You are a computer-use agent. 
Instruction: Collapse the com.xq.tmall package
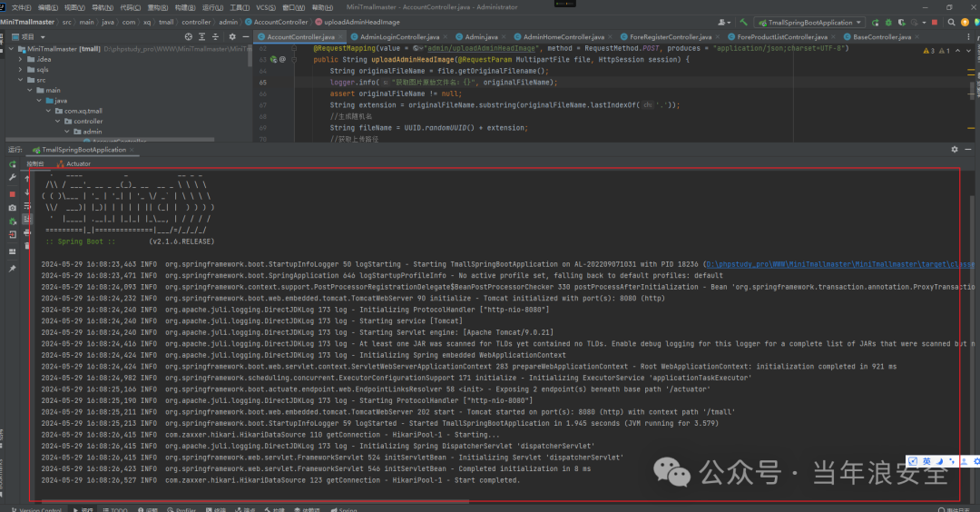[x=49, y=111]
